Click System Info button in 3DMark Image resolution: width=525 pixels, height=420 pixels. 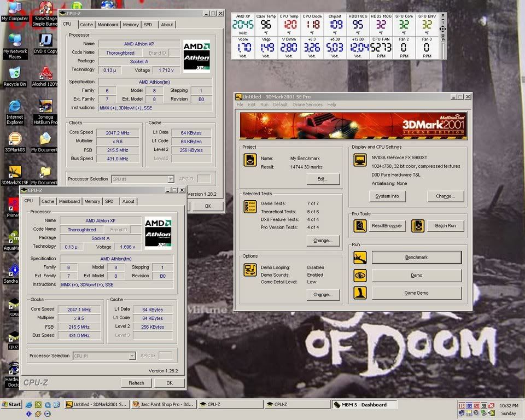click(387, 196)
